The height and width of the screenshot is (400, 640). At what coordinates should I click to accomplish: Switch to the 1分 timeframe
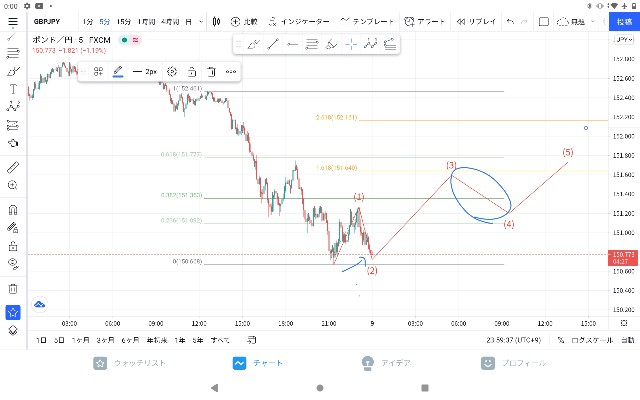pyautogui.click(x=88, y=22)
